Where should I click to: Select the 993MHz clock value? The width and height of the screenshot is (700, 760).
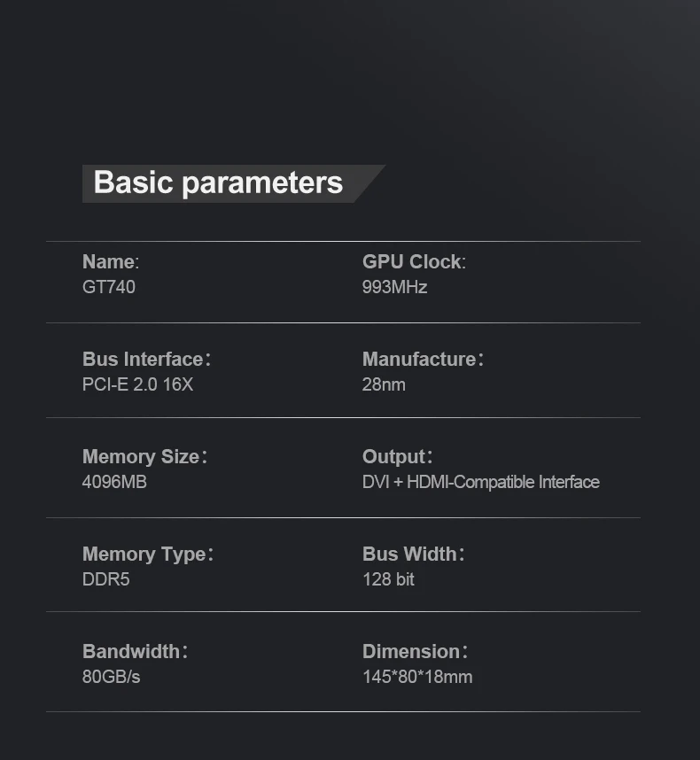[x=394, y=287]
